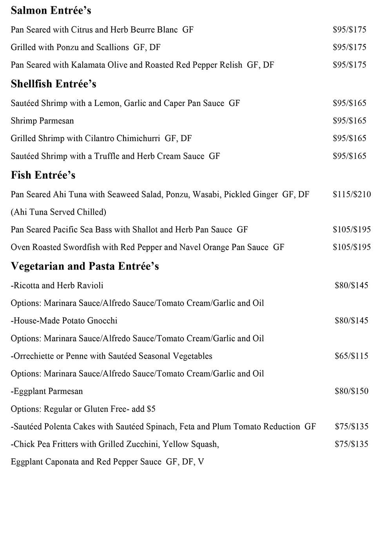This screenshot has height=552, width=392.
Task: Select the Kalamata Olive salmon entry
Action: (142, 65)
